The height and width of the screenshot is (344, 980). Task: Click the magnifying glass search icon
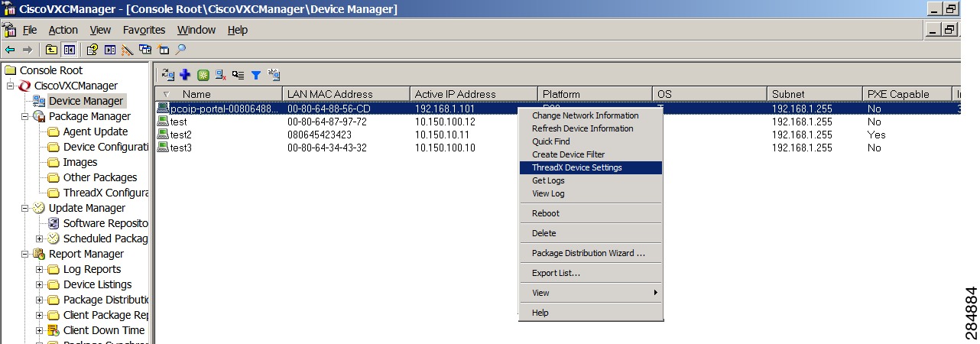pos(180,50)
